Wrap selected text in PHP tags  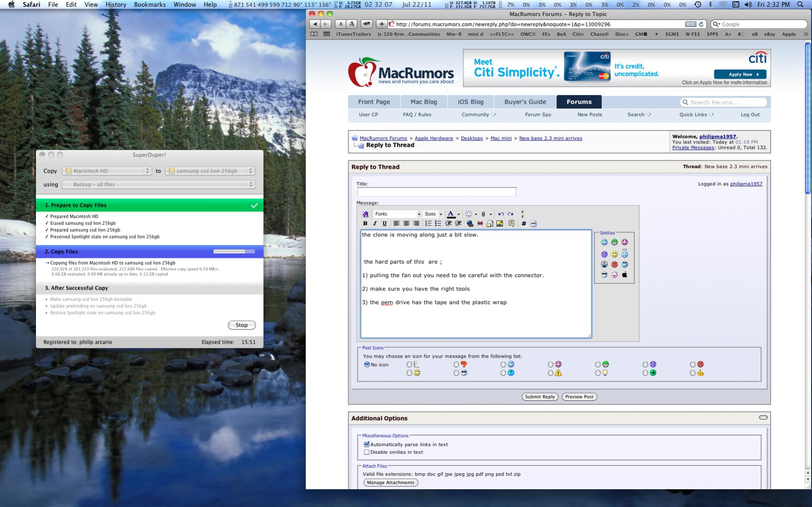click(534, 224)
